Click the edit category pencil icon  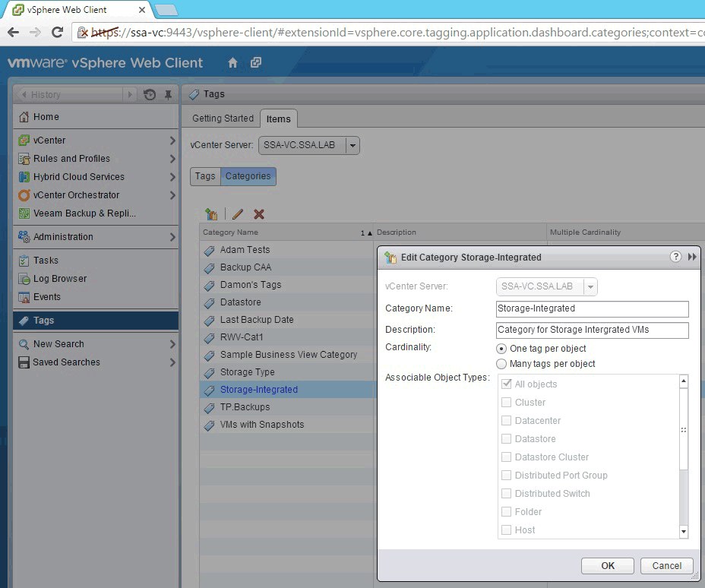238,214
